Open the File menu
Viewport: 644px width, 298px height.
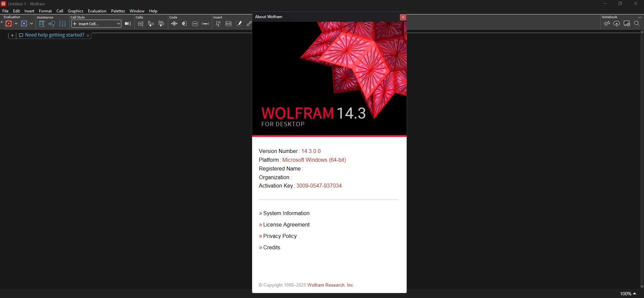(5, 11)
